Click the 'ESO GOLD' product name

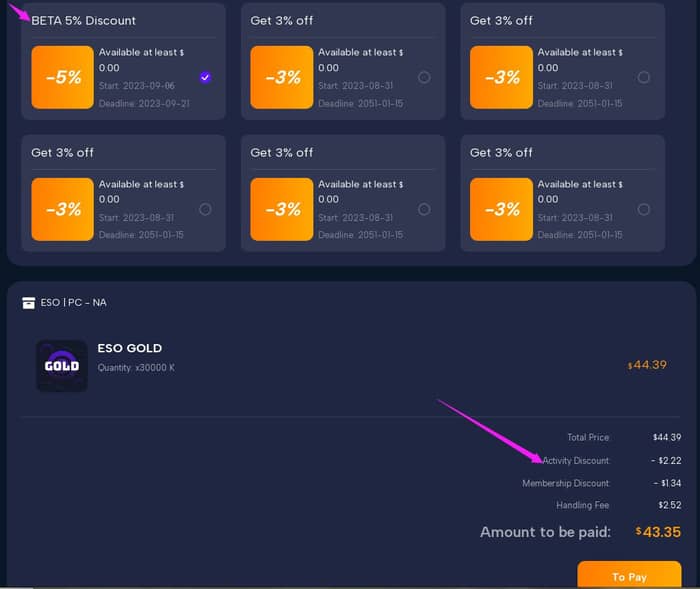coord(129,348)
